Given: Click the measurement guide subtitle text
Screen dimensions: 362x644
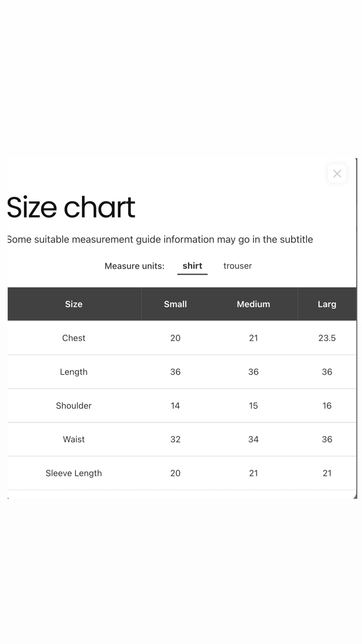Looking at the screenshot, I should 160,239.
